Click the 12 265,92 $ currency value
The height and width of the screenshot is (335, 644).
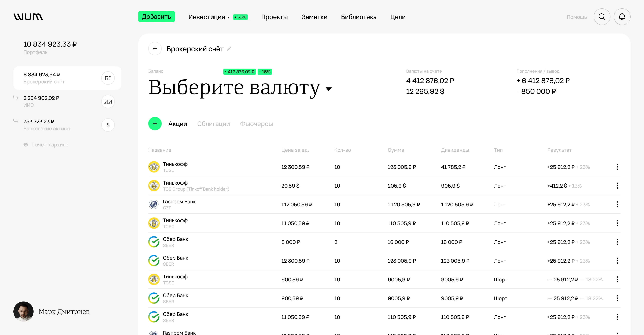[425, 91]
